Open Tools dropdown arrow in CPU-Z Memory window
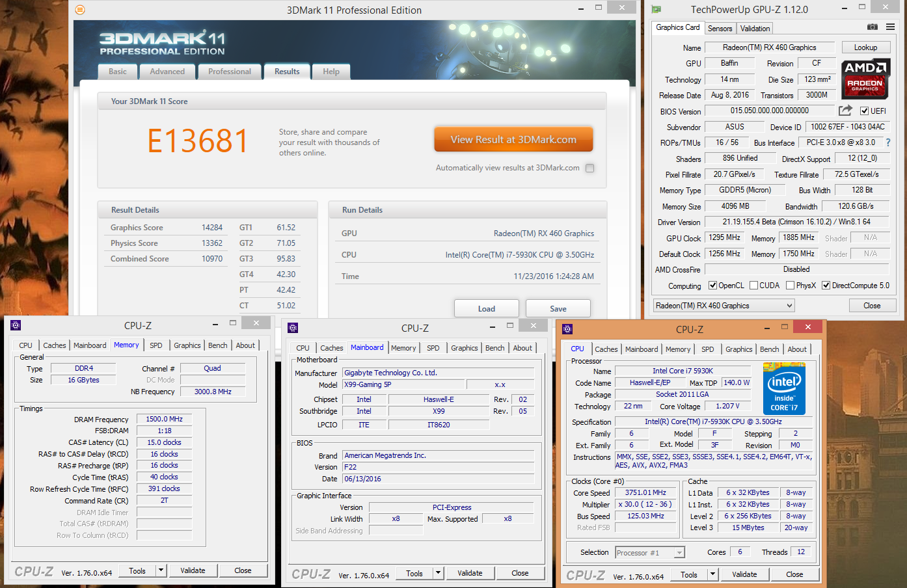Image resolution: width=907 pixels, height=588 pixels. pos(161,570)
